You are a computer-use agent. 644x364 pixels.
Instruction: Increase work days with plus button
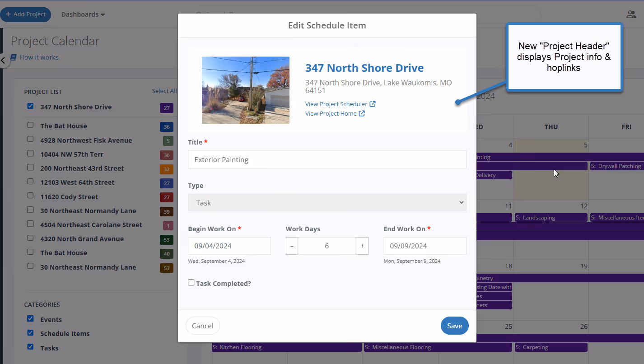(x=362, y=246)
